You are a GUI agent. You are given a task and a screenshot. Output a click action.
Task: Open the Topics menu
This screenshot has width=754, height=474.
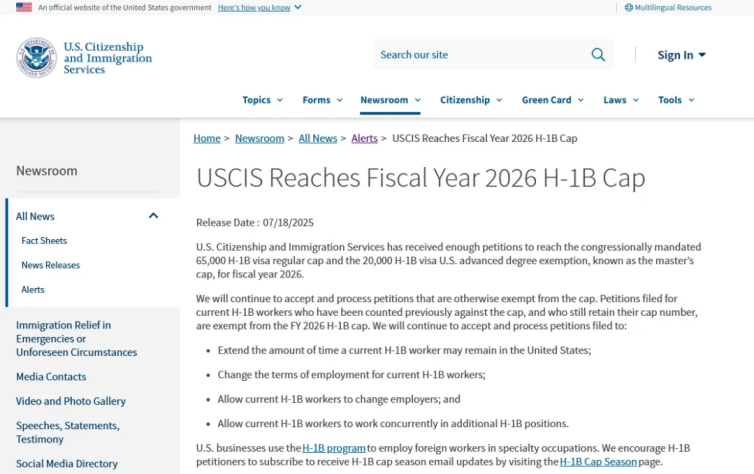pyautogui.click(x=262, y=100)
